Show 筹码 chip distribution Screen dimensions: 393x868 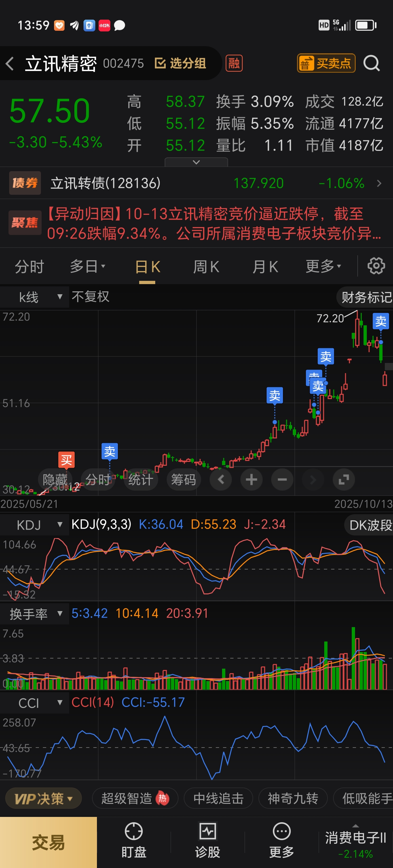click(x=184, y=479)
